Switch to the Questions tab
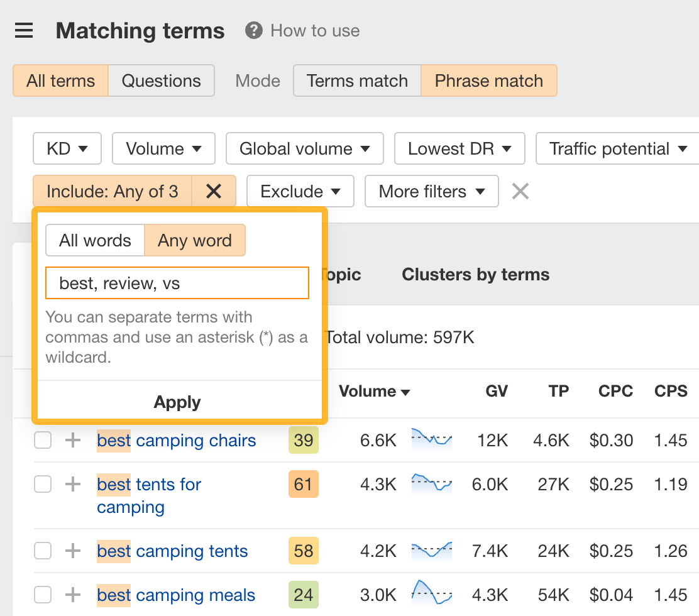 [x=161, y=80]
